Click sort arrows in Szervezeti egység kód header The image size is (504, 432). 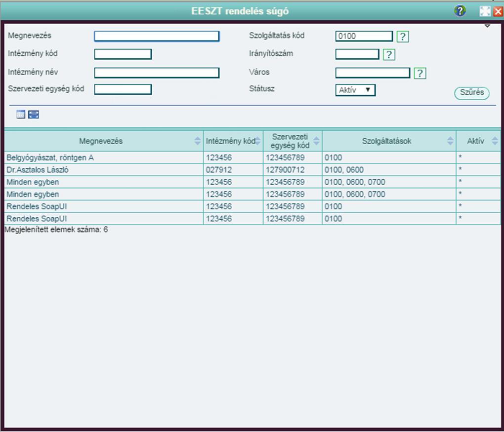pos(317,141)
